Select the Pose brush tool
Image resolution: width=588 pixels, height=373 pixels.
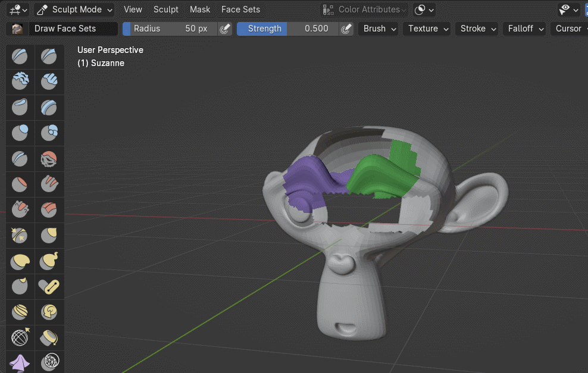coord(49,286)
